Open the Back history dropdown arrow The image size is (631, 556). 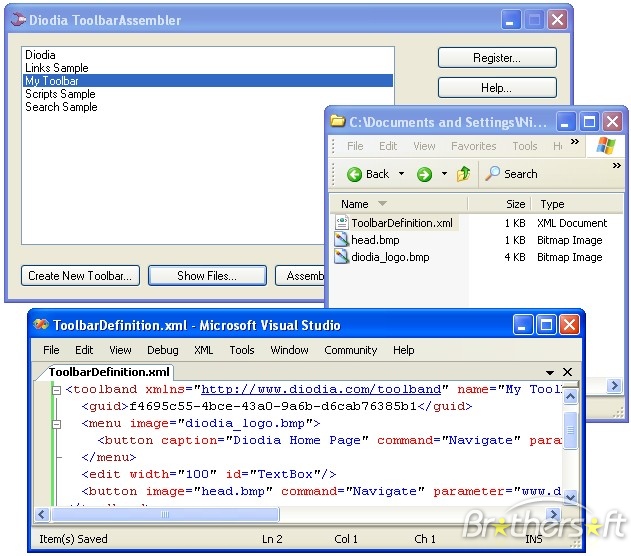pyautogui.click(x=401, y=174)
